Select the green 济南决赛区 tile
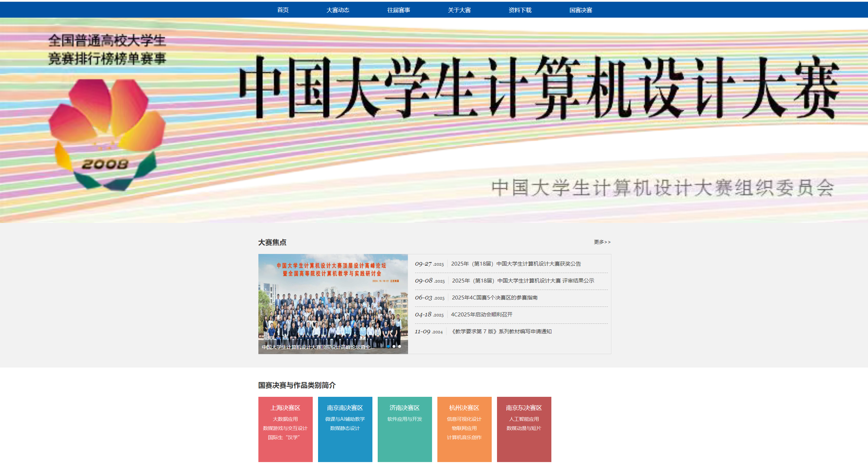 405,429
